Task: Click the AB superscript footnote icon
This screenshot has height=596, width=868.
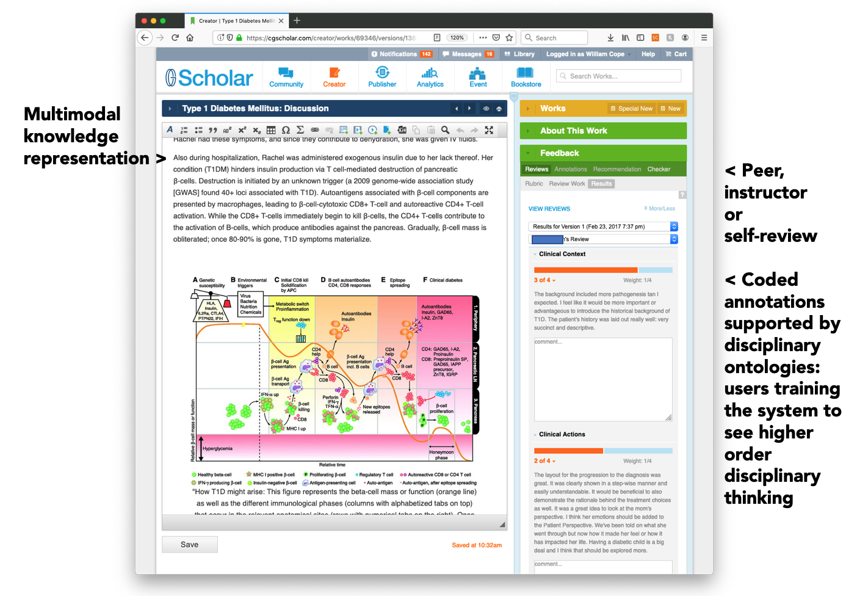Action: pos(227,130)
